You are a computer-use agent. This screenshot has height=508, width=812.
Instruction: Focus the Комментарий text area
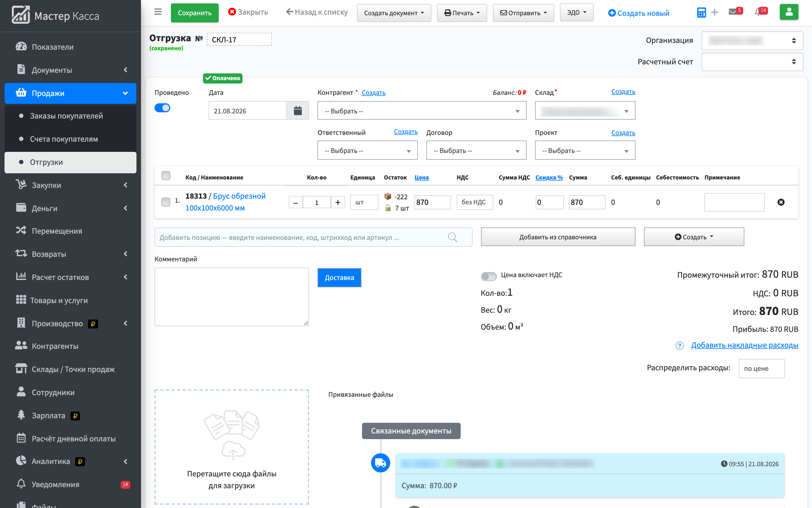point(231,297)
